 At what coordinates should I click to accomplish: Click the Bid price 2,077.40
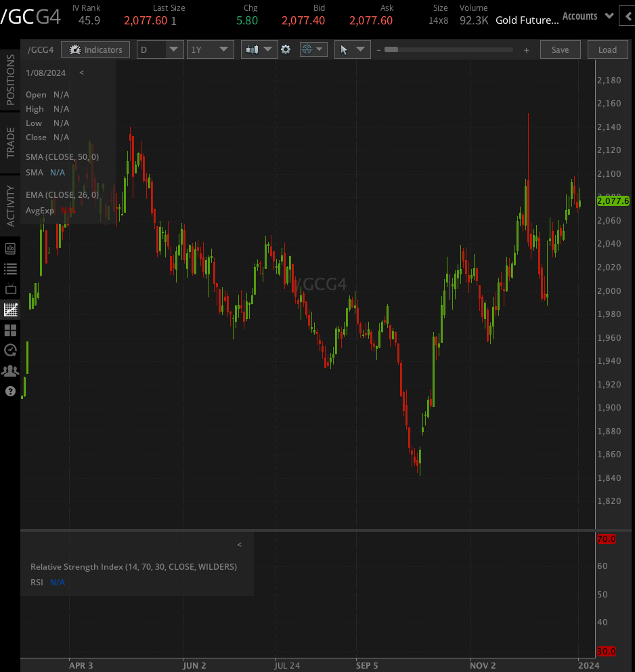(x=303, y=20)
